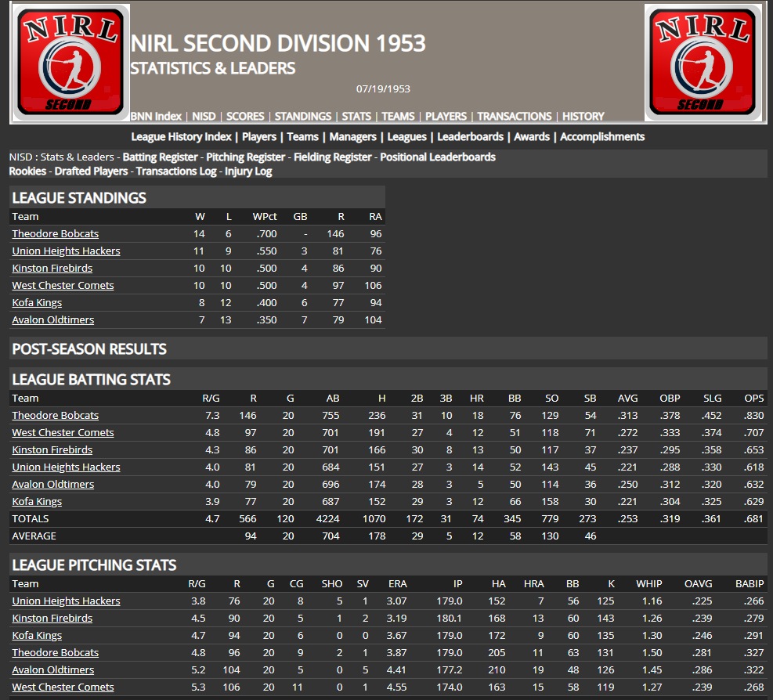Go to the TRANSACTIONS section
The height and width of the screenshot is (700, 773).
click(x=514, y=116)
